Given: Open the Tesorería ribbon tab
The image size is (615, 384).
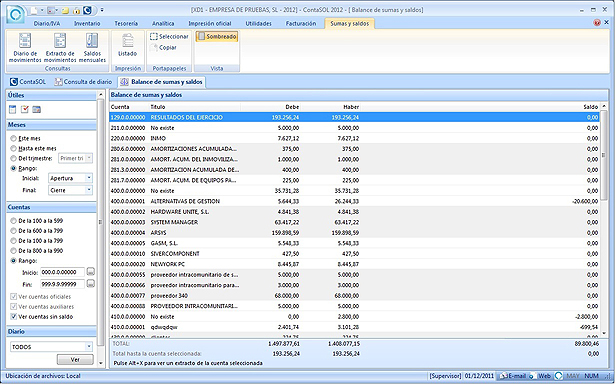Looking at the screenshot, I should point(126,24).
